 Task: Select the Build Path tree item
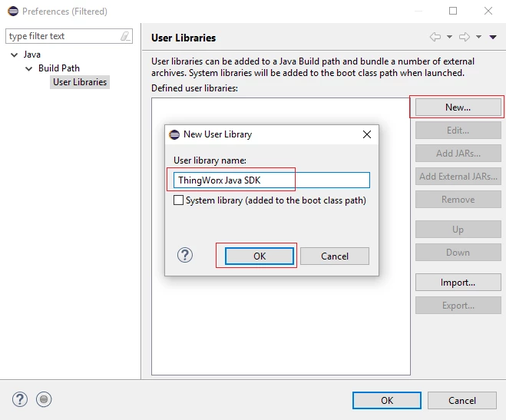tap(59, 68)
